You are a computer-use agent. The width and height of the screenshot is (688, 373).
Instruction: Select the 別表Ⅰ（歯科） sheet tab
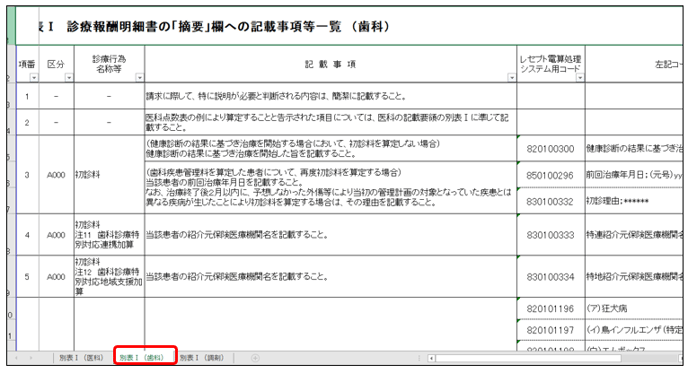point(142,358)
